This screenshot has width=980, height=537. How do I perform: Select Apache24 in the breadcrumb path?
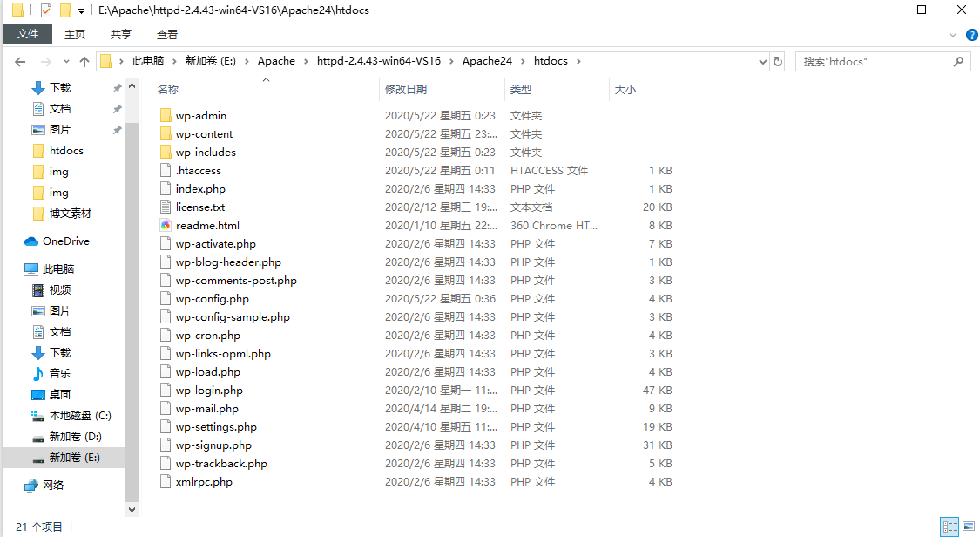(x=487, y=61)
